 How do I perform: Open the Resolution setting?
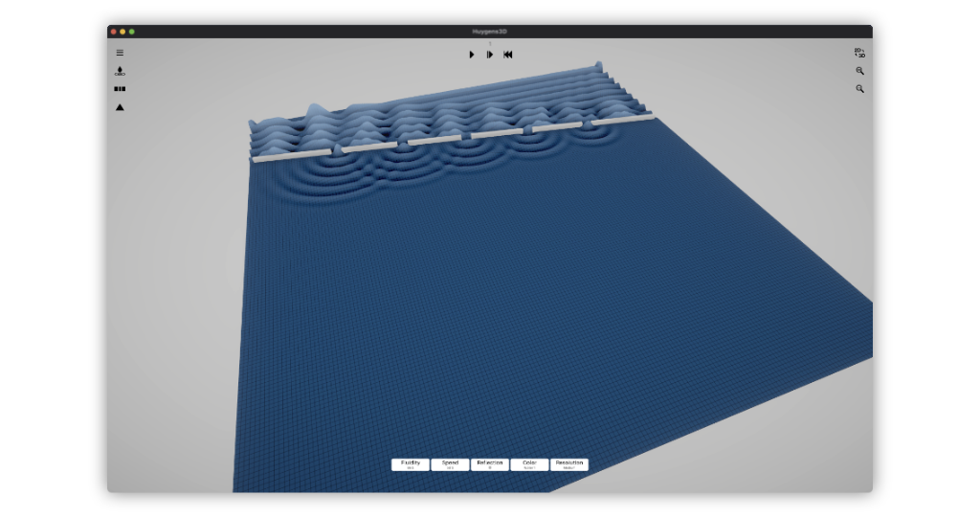[568, 464]
